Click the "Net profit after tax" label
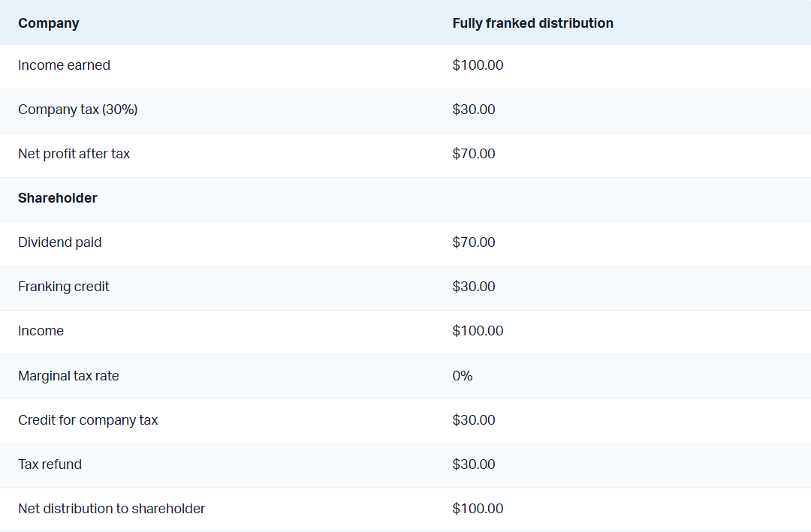 (74, 154)
